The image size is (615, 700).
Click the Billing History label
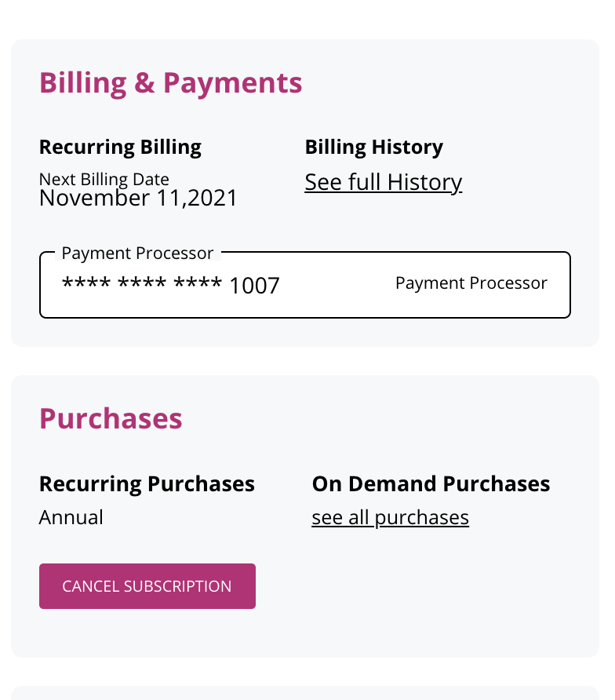coord(373,147)
